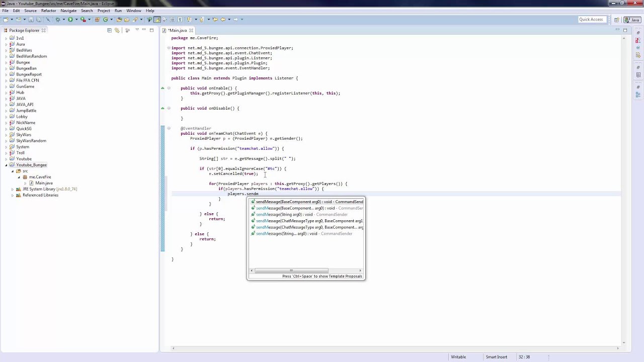Click the Open Perspective icon

pos(616,20)
